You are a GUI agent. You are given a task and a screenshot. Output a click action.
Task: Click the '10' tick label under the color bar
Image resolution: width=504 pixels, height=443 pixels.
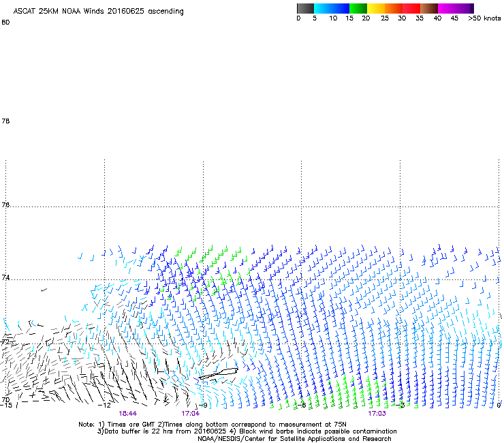(x=333, y=18)
